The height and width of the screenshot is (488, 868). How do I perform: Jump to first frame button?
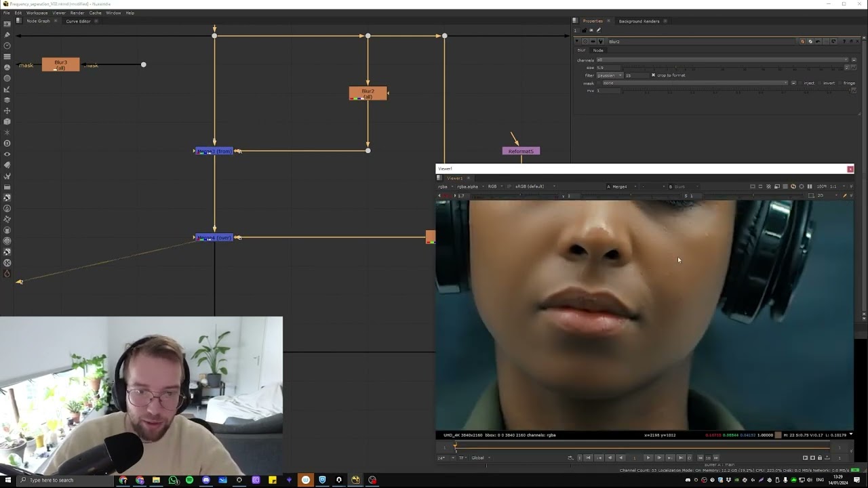[x=588, y=457]
